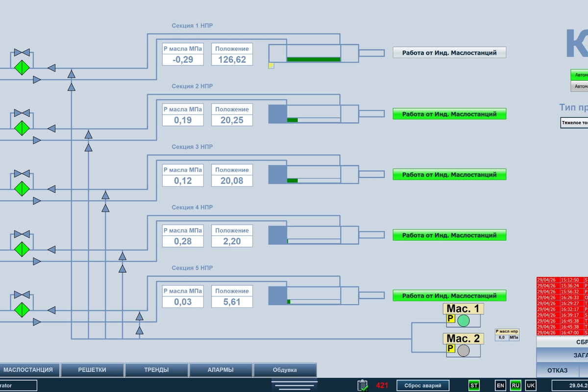Click the Section 2 cylinder position bar
This screenshot has width=588, height=392.
314,120
